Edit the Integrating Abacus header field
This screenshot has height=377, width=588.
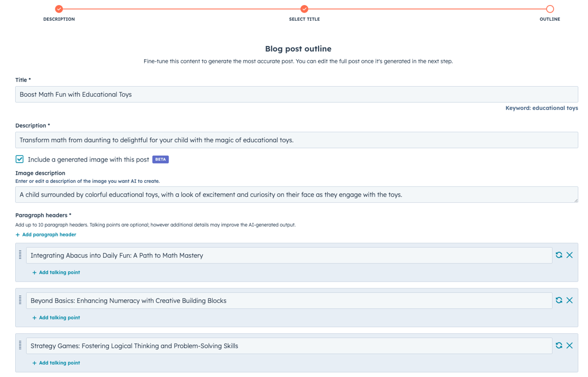pos(289,255)
